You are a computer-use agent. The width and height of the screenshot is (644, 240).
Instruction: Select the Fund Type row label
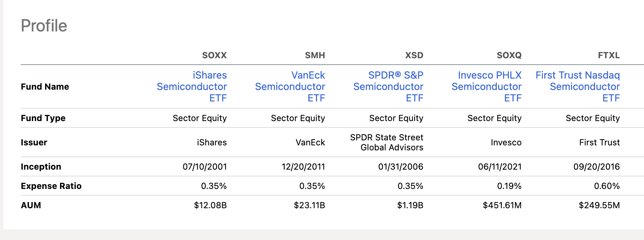coord(43,118)
